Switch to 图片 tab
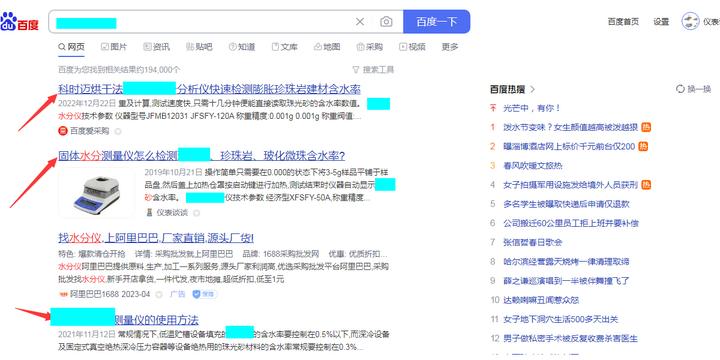Viewport: 720px width, 360px height. 114,47
